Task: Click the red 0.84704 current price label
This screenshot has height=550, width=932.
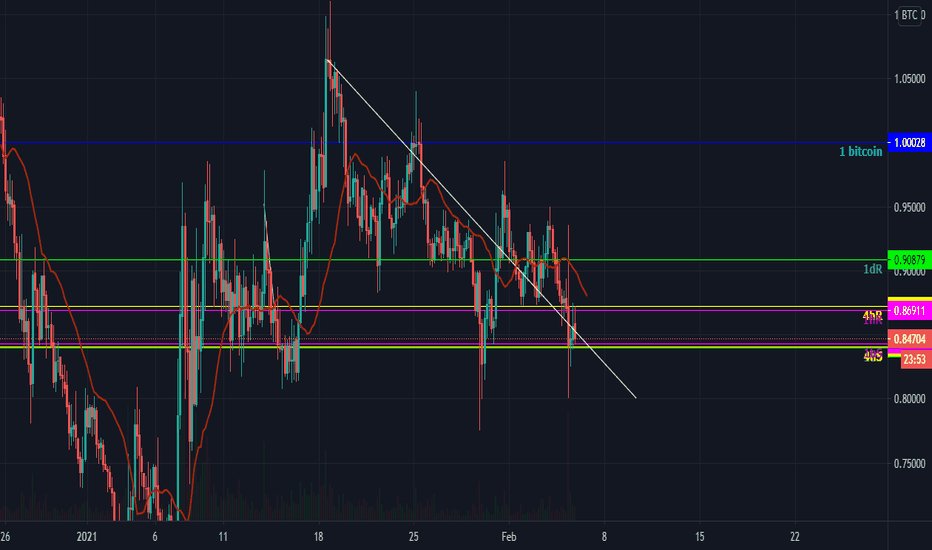Action: coord(909,339)
